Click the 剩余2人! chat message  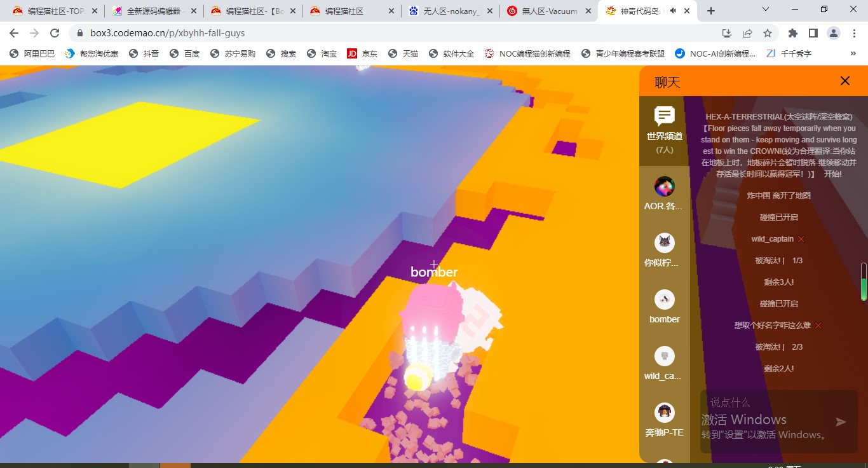[779, 369]
